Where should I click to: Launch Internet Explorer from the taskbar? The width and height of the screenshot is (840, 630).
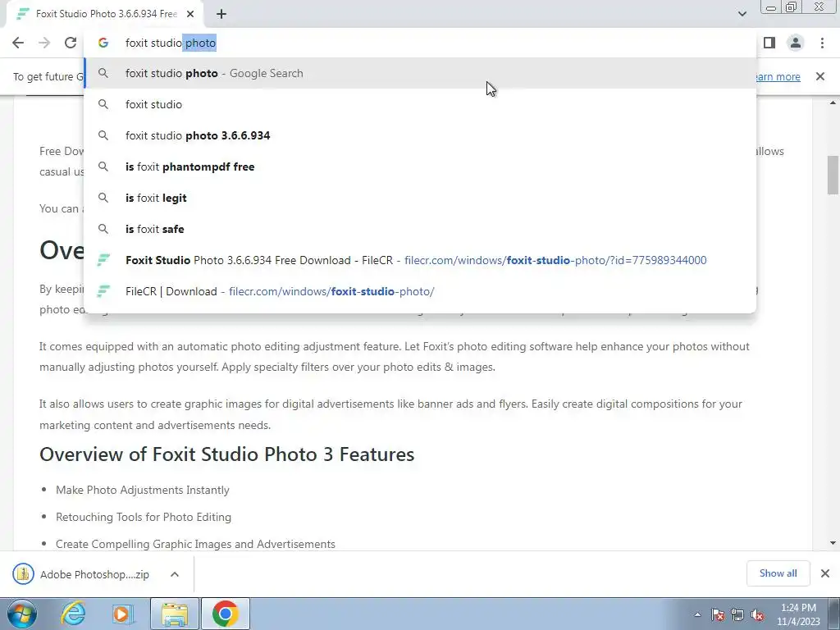tap(73, 614)
